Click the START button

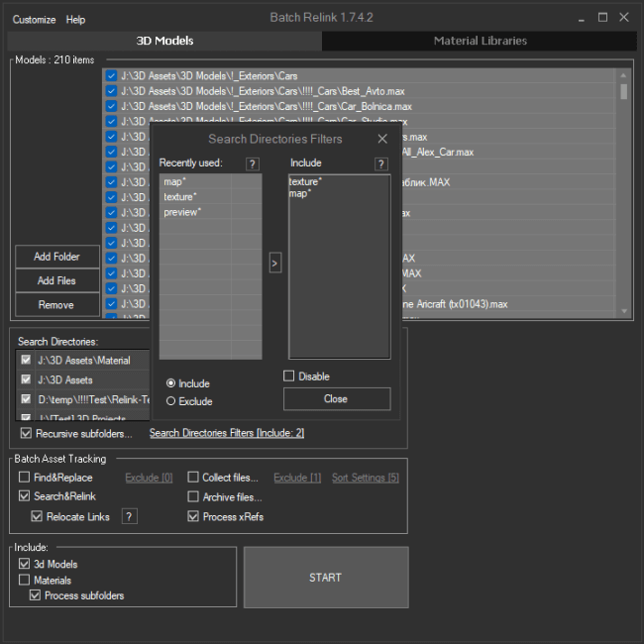point(326,577)
